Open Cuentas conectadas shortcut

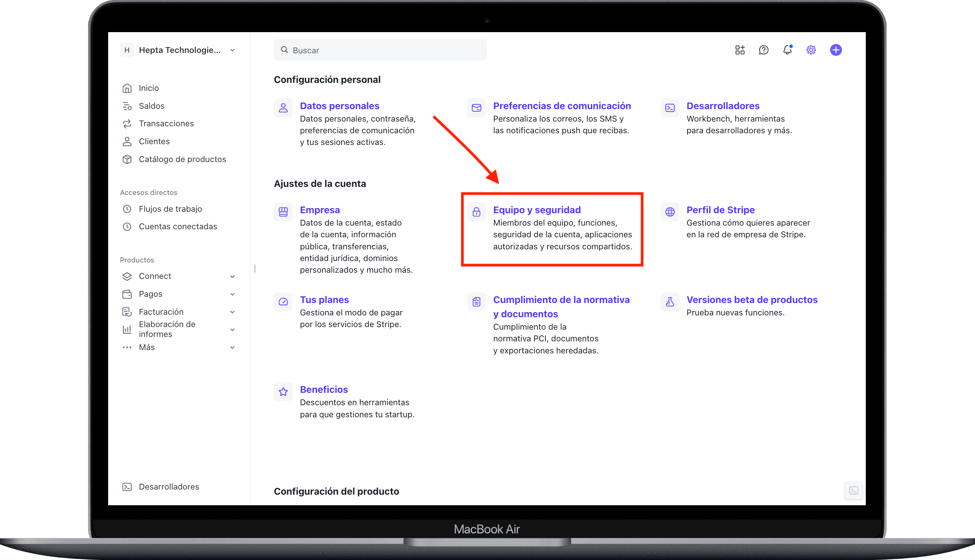pos(178,227)
